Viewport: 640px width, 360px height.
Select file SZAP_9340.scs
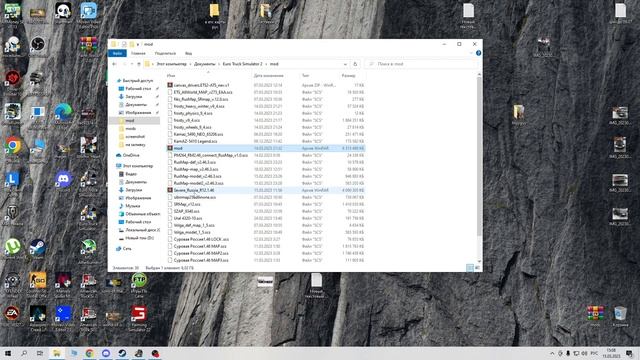(x=265, y=211)
